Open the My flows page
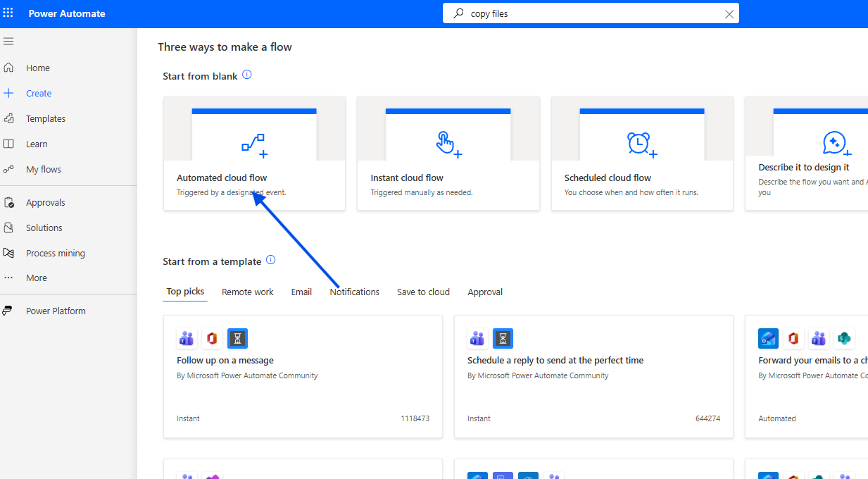The width and height of the screenshot is (868, 479). tap(43, 169)
